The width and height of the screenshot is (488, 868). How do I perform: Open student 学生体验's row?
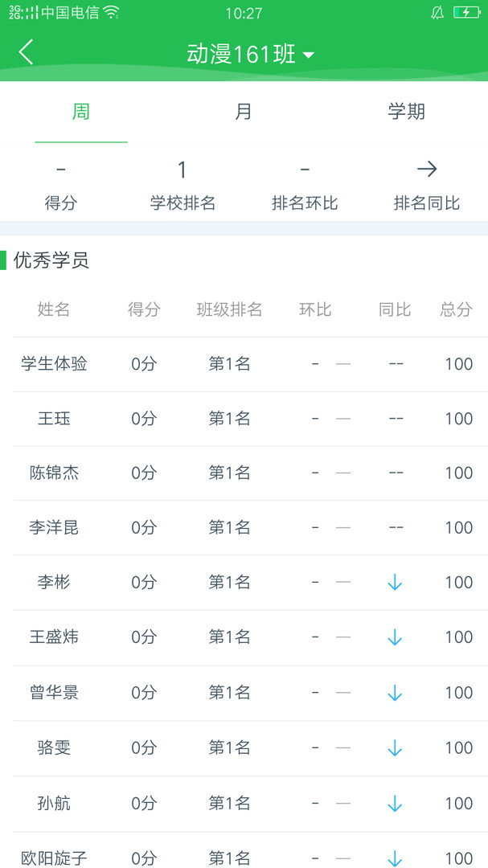point(54,364)
